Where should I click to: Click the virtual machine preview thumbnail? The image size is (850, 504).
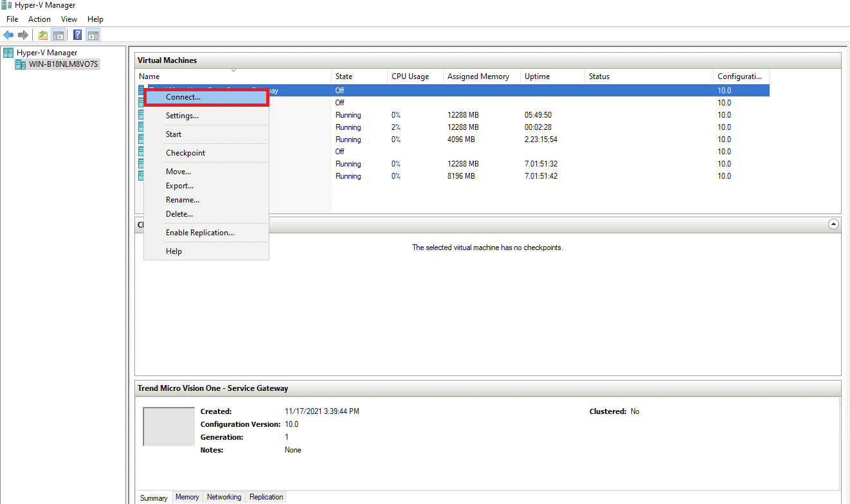168,426
